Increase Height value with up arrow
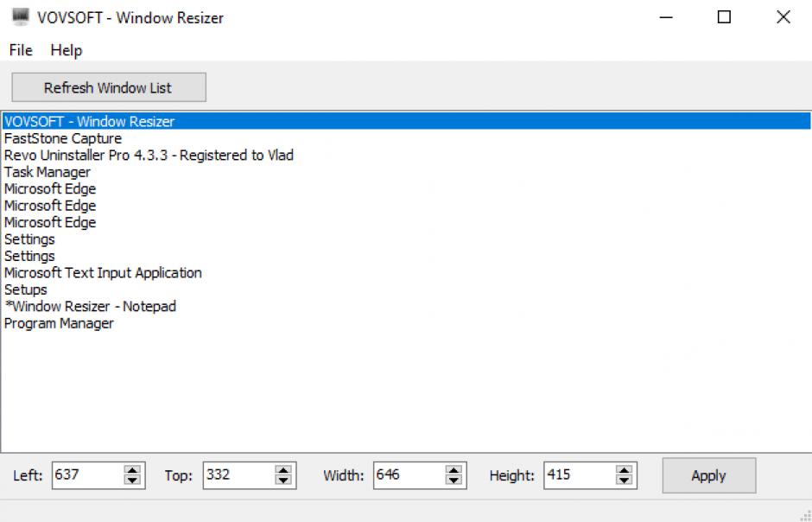The width and height of the screenshot is (812, 522). (x=624, y=470)
